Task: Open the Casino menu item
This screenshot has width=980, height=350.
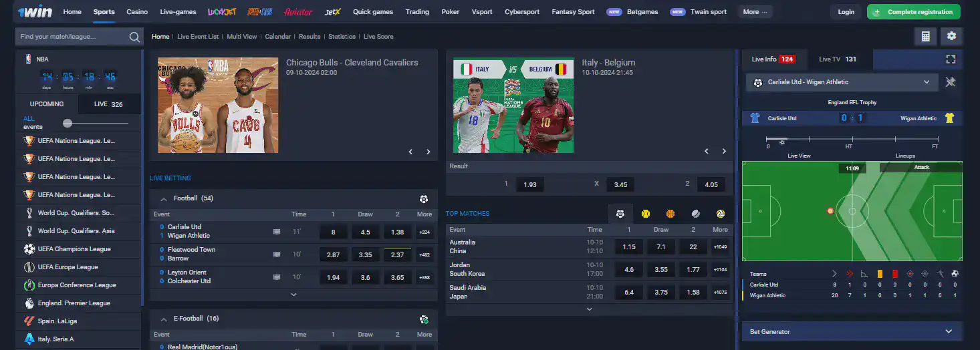Action: 137,12
